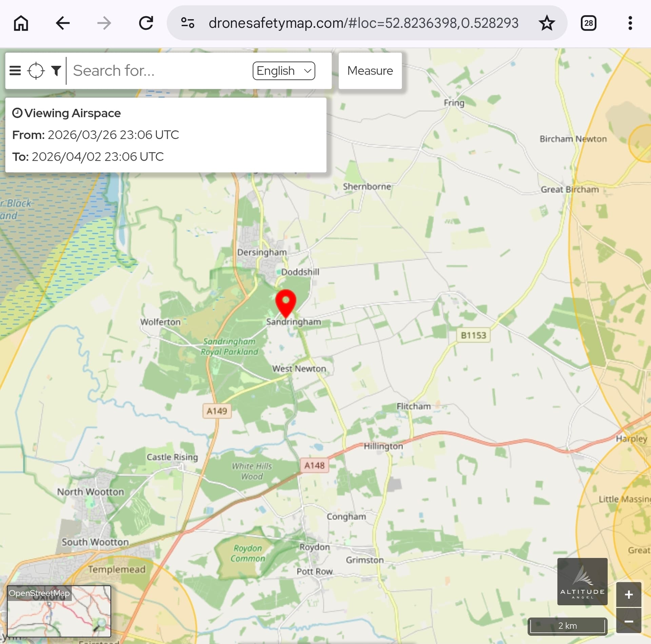Click the Altitude Angel logo
The width and height of the screenshot is (651, 644).
(582, 581)
